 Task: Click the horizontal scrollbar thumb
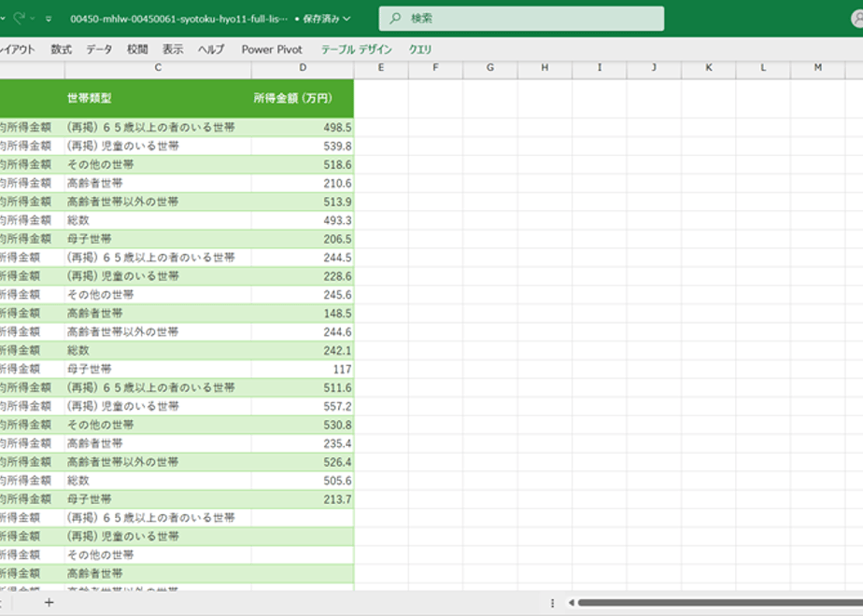point(720,603)
